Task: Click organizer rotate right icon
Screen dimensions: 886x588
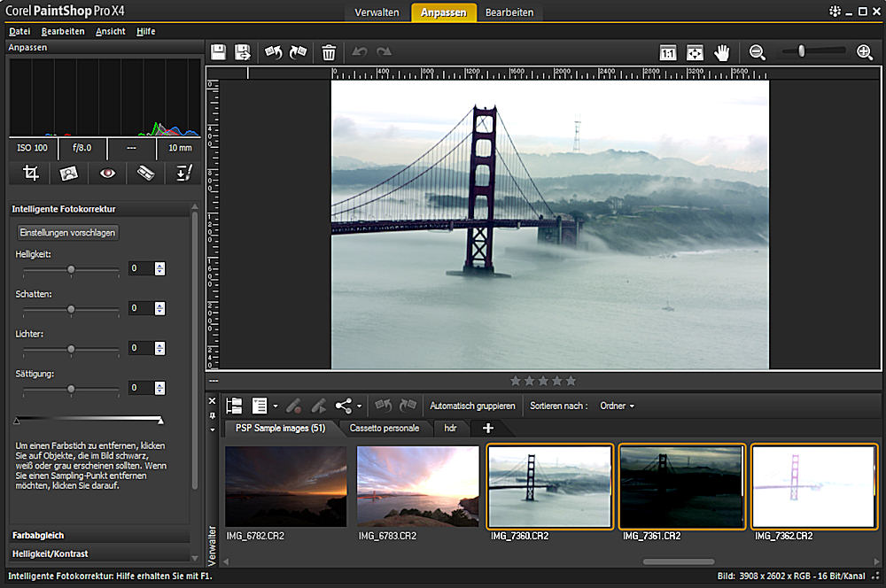Action: 408,406
